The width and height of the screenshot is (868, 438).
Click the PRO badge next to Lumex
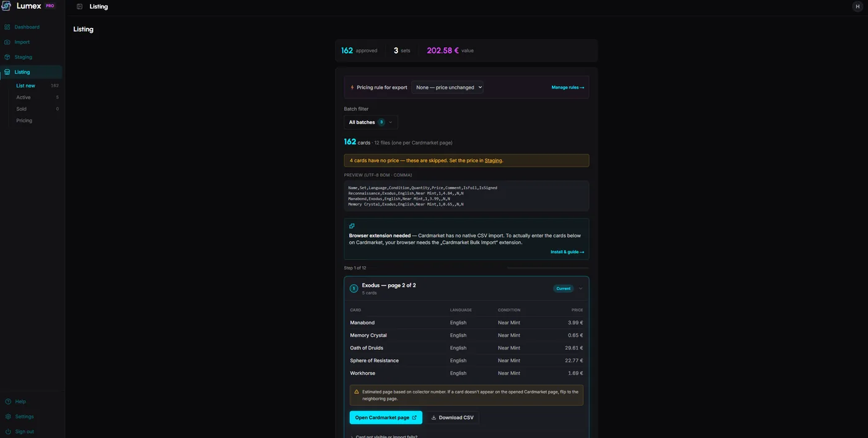pyautogui.click(x=50, y=6)
